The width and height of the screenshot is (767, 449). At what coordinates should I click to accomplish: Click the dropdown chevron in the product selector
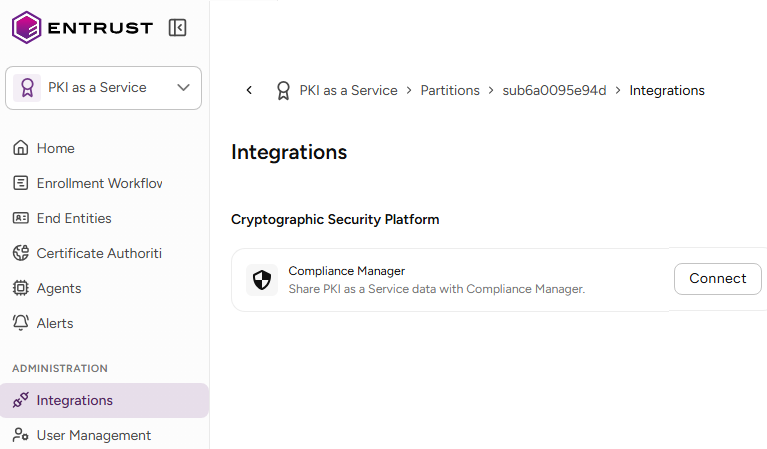pos(183,88)
